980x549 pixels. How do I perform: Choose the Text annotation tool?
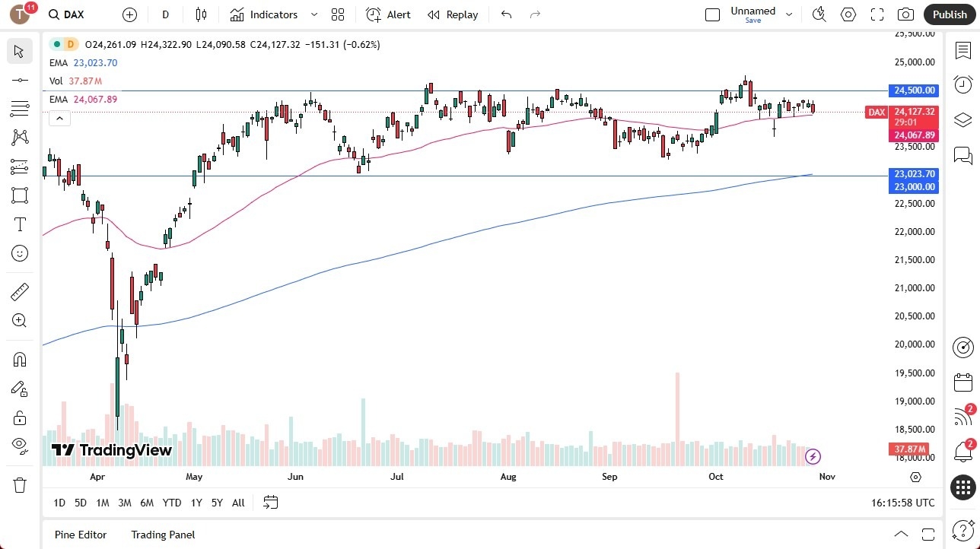tap(19, 224)
